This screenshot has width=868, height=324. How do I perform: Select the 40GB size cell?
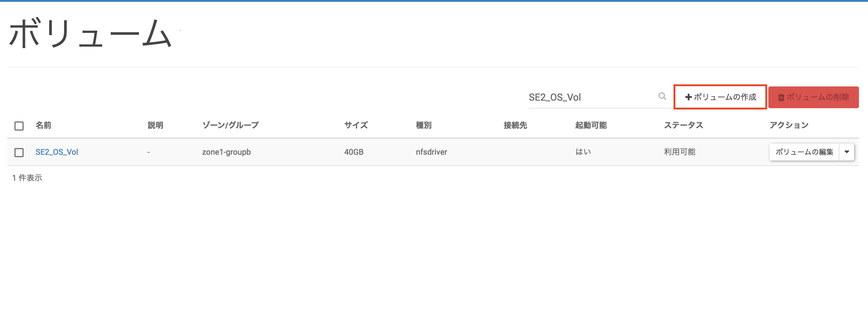coord(354,152)
